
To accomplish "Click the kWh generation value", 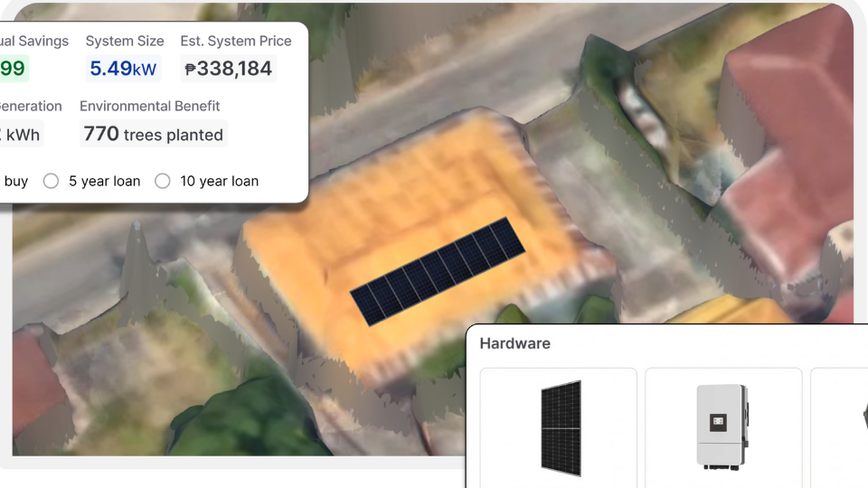I will 21,135.
